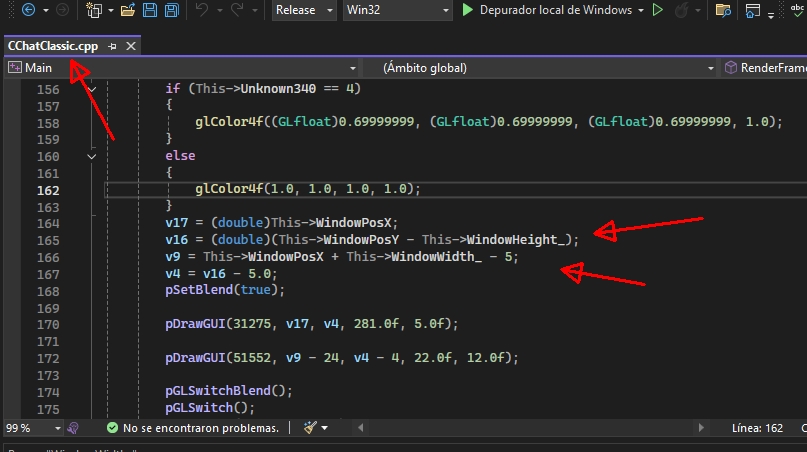
Task: Click the Find in Files folder icon
Action: 723,10
